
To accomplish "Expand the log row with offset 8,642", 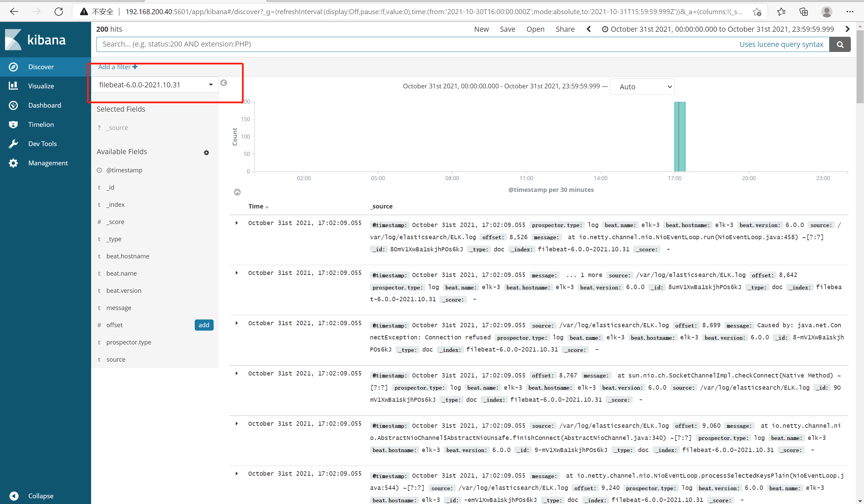I will click(x=237, y=273).
